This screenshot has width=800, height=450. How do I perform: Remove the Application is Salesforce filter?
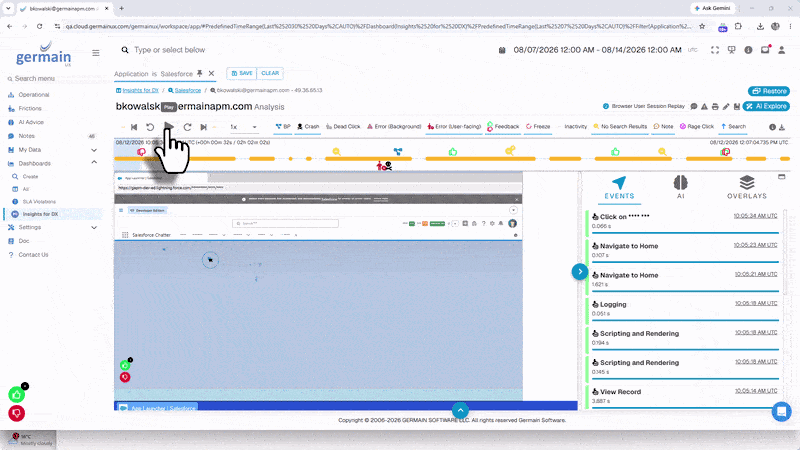tap(211, 73)
